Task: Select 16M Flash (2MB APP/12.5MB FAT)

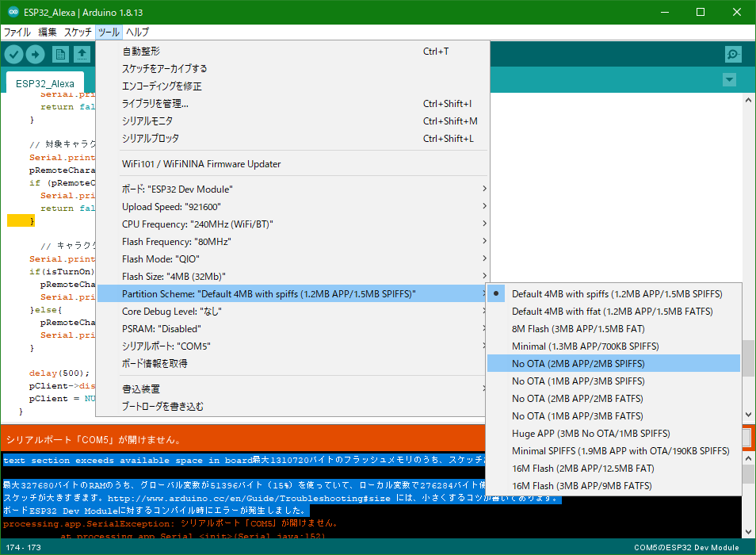Action: click(x=614, y=469)
